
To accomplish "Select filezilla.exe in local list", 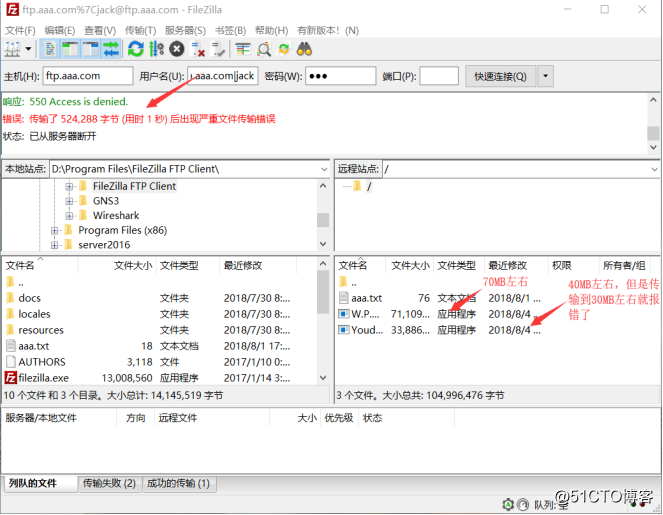I will (43, 378).
